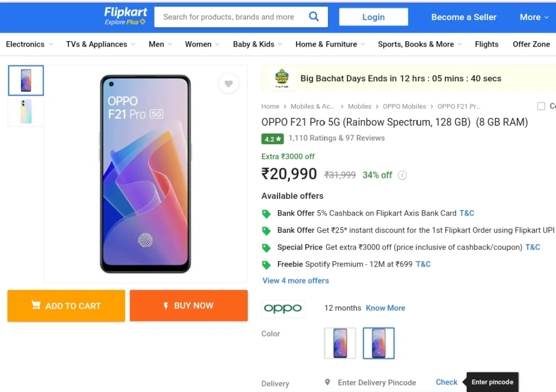Add phone to wishlist with heart icon
The image size is (556, 392).
click(x=229, y=84)
